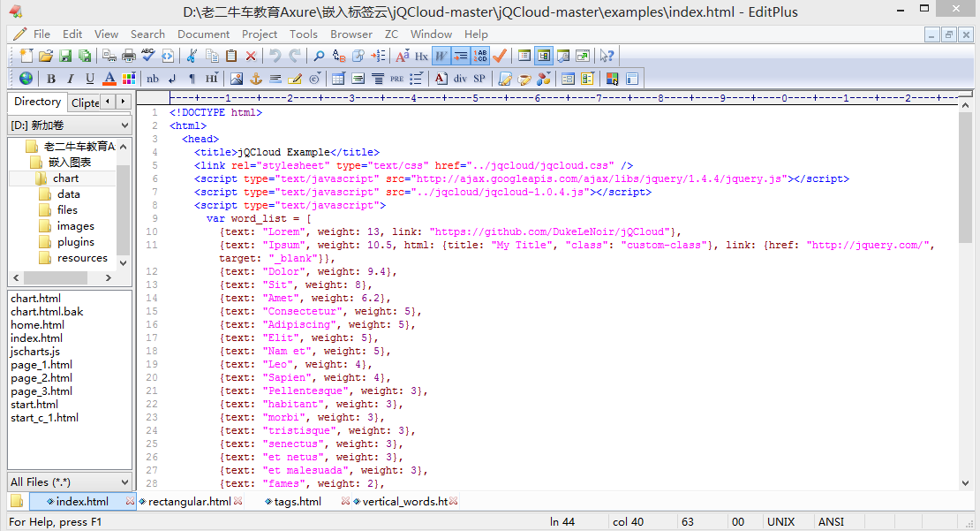Toggle Word Wrap button
980x531 pixels.
pyautogui.click(x=441, y=56)
